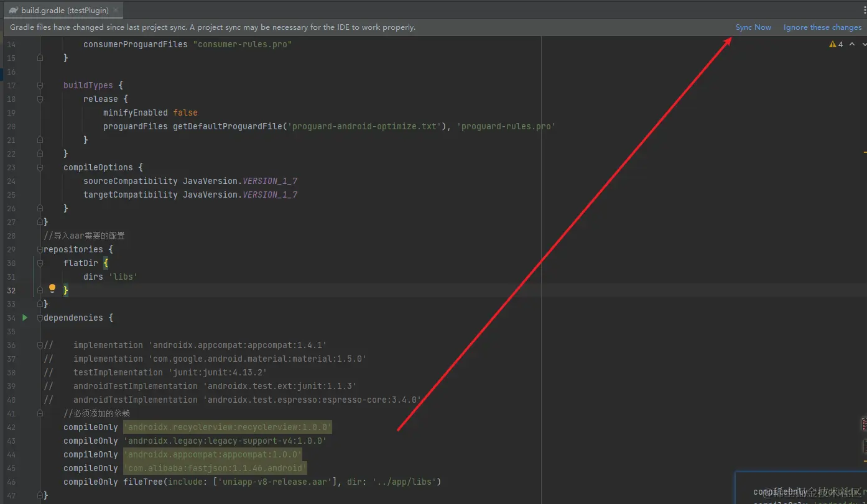Image resolution: width=867 pixels, height=504 pixels.
Task: Click the fileTree include line
Action: [253, 482]
